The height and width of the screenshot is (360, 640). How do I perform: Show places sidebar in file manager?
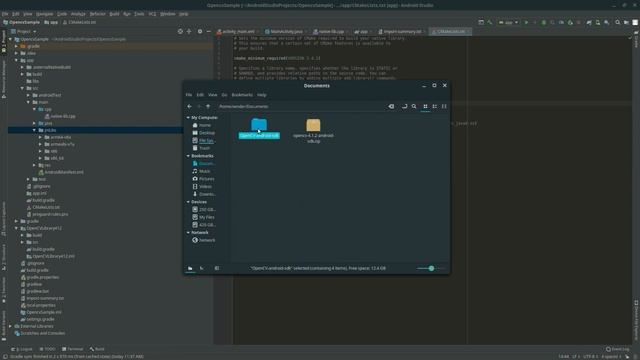pos(190,268)
